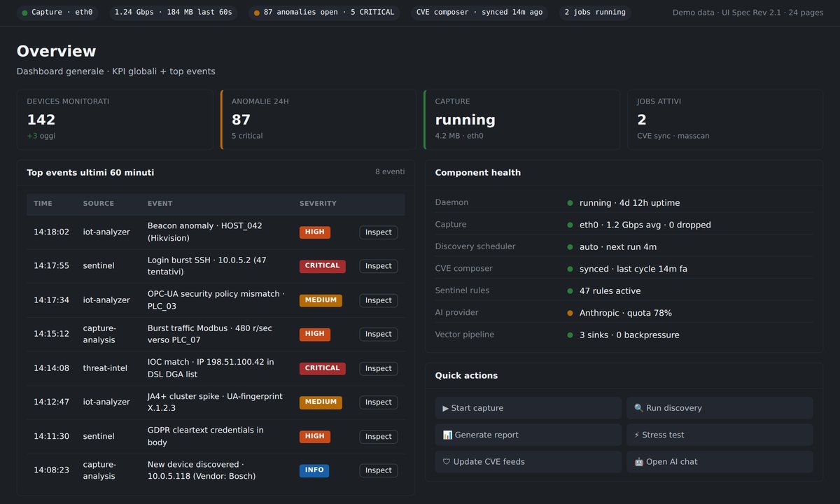Click '4.2 MB · eth0' capture subtitle
Screen dimensions: 840x504
click(x=459, y=136)
